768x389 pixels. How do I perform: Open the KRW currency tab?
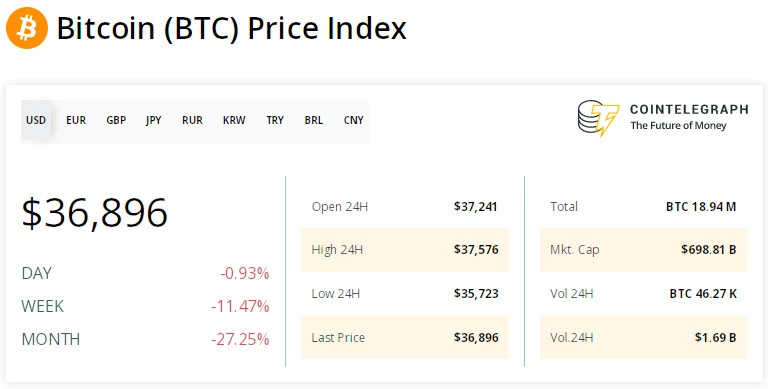pos(234,120)
